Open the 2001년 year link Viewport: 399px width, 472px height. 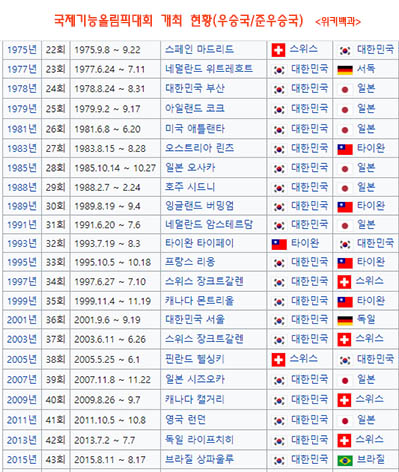point(22,320)
